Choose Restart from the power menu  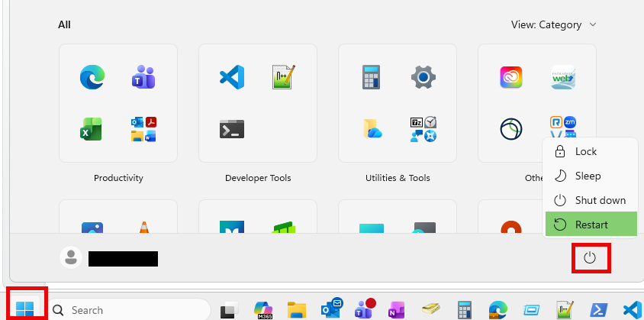click(591, 225)
